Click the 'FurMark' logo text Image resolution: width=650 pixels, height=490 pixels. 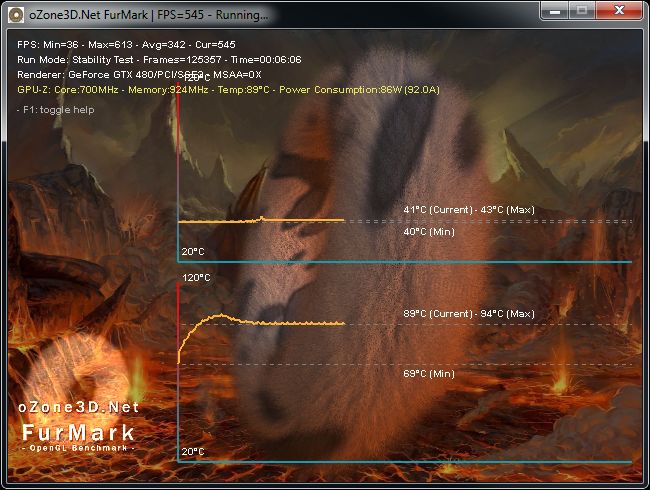[78, 432]
